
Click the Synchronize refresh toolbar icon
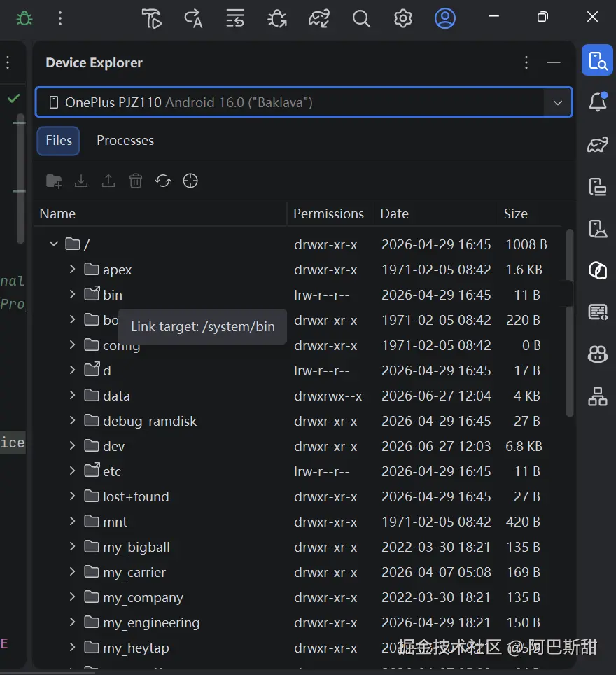[163, 181]
